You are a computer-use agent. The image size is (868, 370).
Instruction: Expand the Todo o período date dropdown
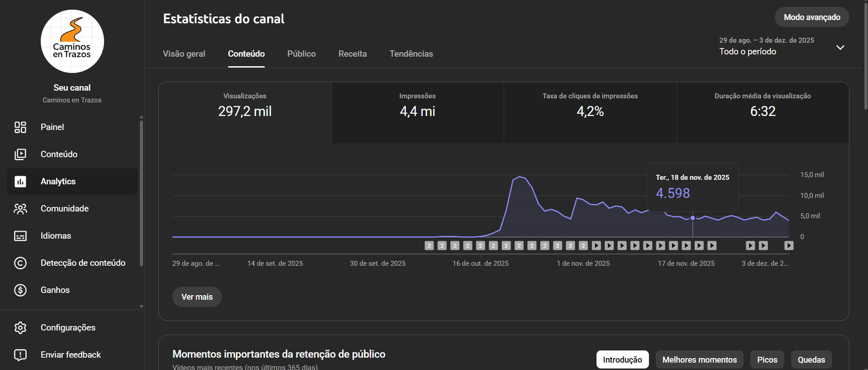click(x=840, y=48)
